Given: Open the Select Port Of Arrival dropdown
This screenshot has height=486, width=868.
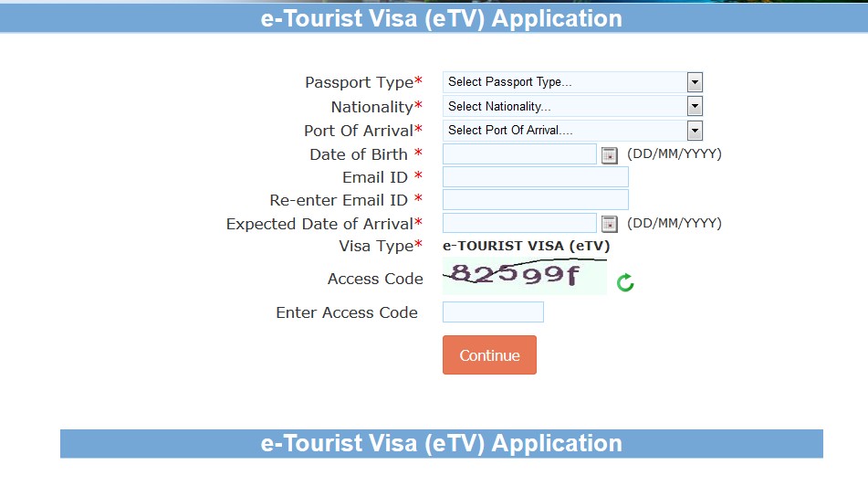Looking at the screenshot, I should [572, 131].
